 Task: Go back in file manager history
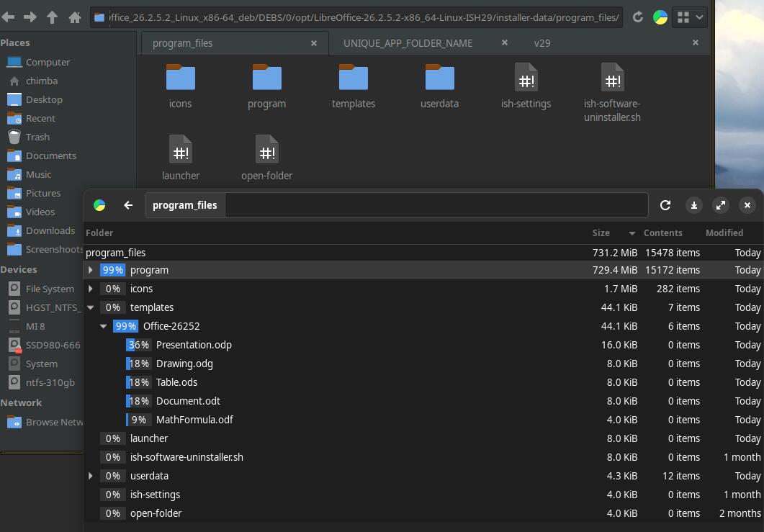tap(8, 17)
